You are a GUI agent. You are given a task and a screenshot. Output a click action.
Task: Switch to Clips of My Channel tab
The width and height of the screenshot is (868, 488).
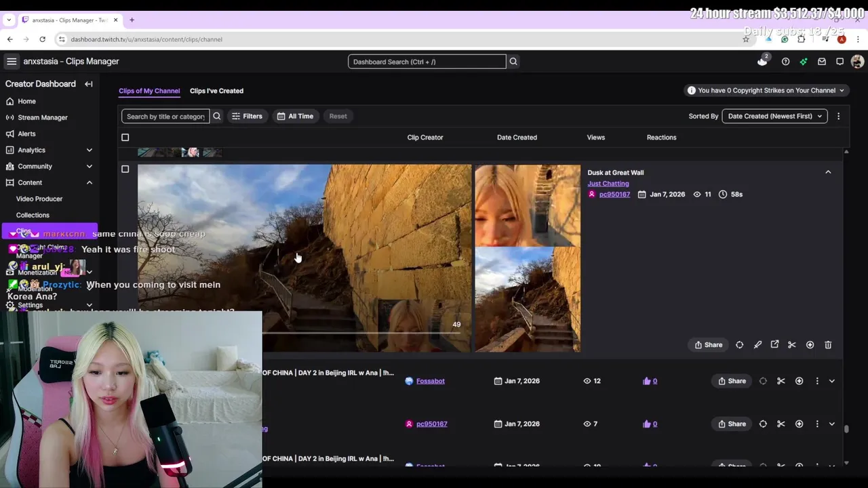(149, 91)
